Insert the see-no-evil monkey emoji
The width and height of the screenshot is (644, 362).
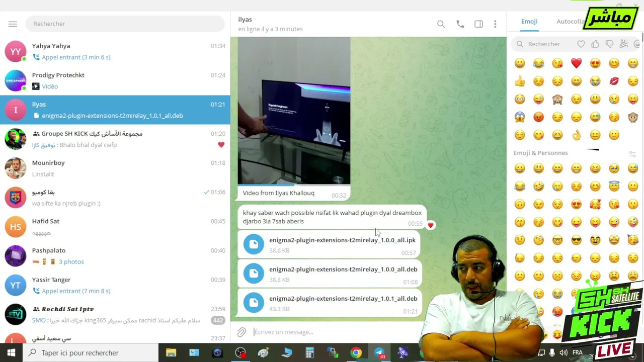[x=557, y=99]
